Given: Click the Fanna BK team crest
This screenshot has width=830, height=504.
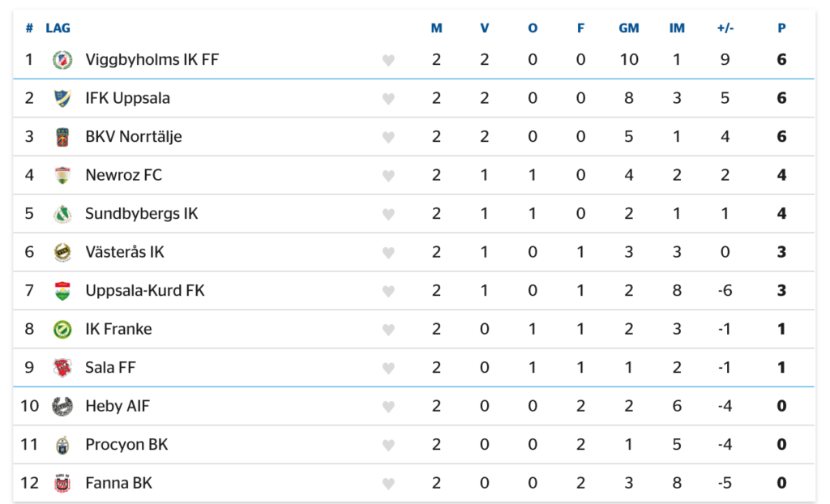Looking at the screenshot, I should pos(62,484).
